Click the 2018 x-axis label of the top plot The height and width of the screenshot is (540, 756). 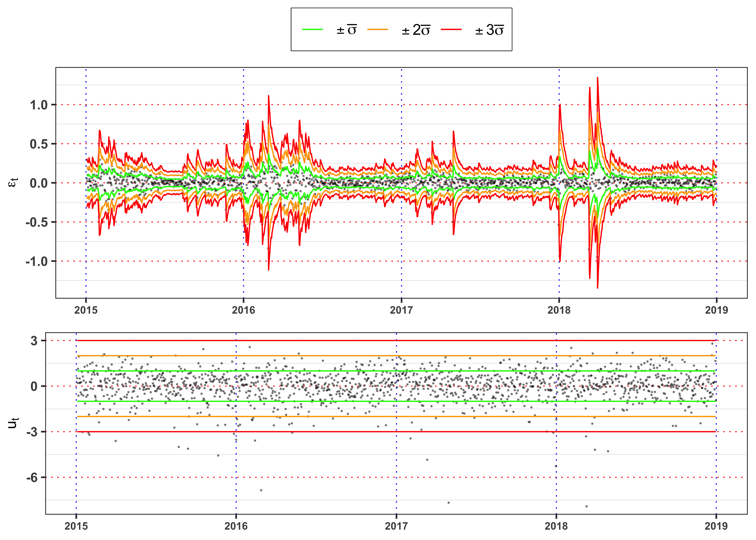(x=559, y=310)
